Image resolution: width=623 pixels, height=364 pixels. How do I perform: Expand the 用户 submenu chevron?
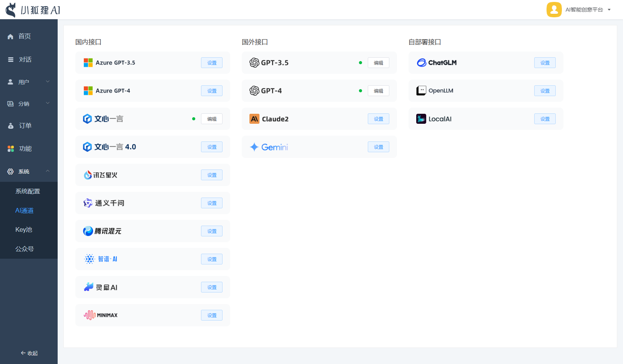[x=48, y=81]
